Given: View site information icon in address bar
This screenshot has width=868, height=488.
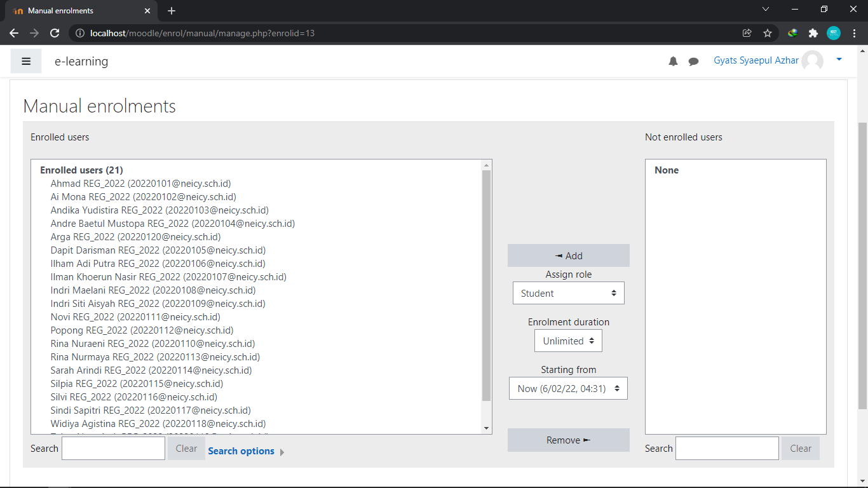Looking at the screenshot, I should click(x=79, y=33).
